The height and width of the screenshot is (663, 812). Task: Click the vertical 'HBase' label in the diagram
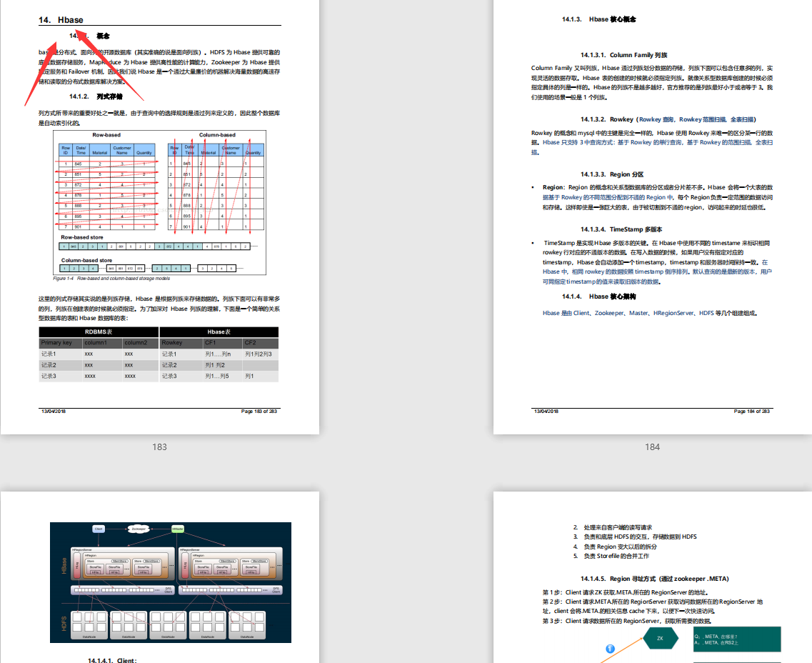pyautogui.click(x=64, y=566)
